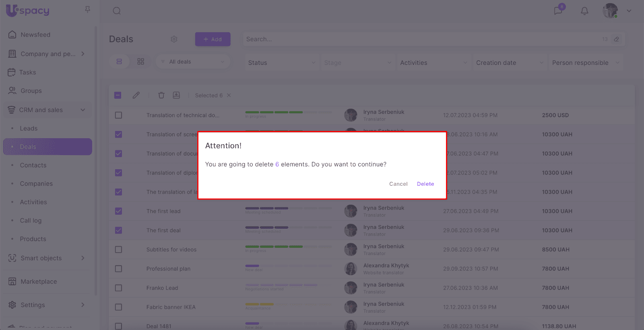This screenshot has width=644, height=330.
Task: Click in the deals Search field
Action: 422,39
